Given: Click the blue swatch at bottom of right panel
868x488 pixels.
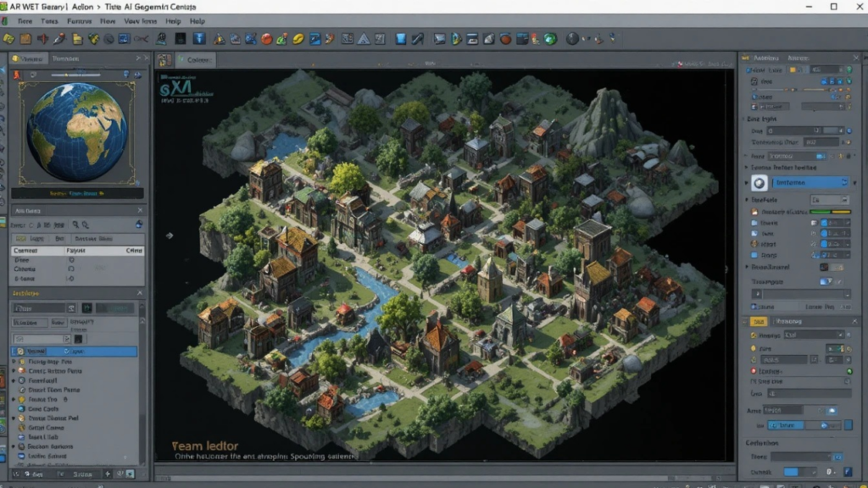Looking at the screenshot, I should pos(791,472).
